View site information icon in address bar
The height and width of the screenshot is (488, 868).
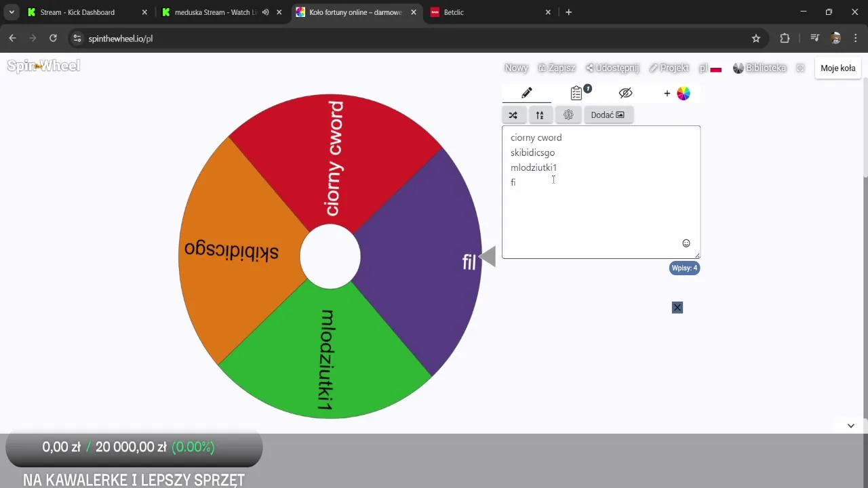point(77,39)
